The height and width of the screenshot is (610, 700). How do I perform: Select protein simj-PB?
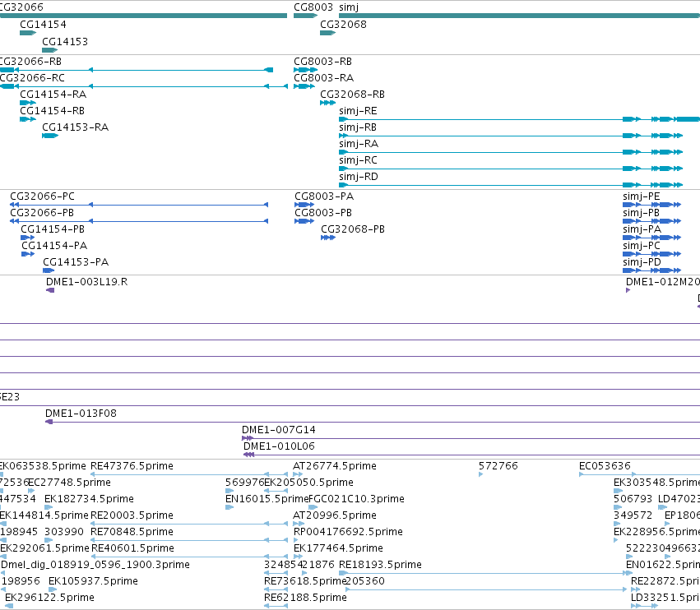point(641,213)
